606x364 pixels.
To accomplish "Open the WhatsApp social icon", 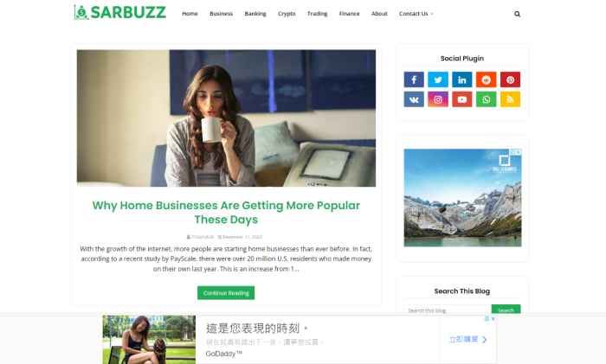I will point(487,99).
